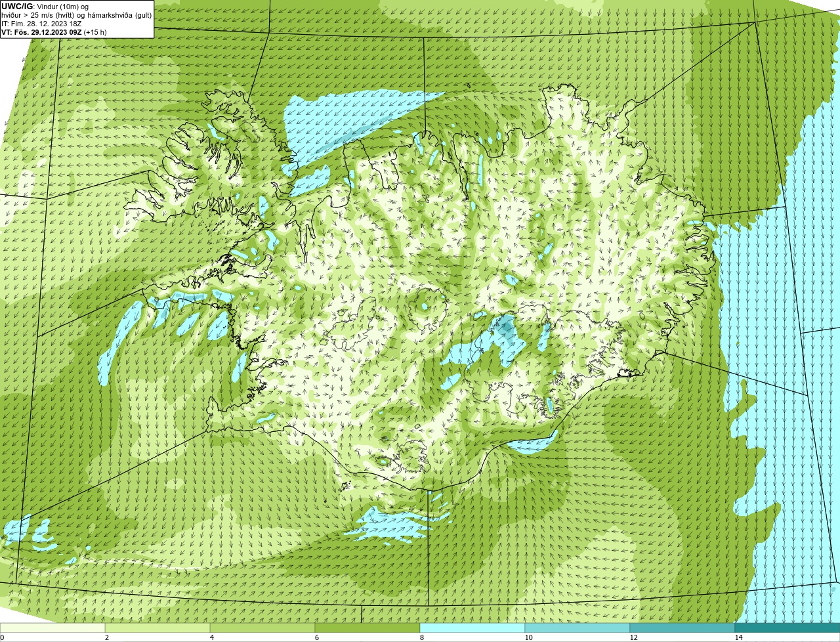
Task: Click the legend label '4'
Action: click(x=211, y=637)
